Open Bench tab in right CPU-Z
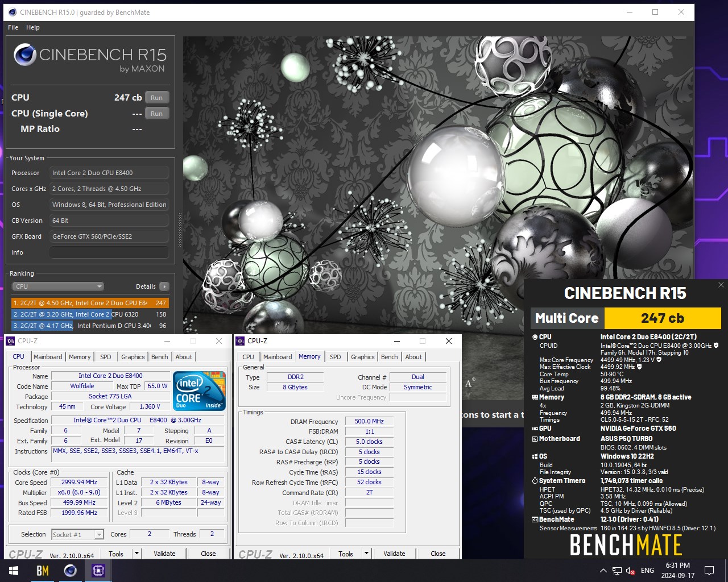Image resolution: width=728 pixels, height=582 pixels. [x=390, y=357]
